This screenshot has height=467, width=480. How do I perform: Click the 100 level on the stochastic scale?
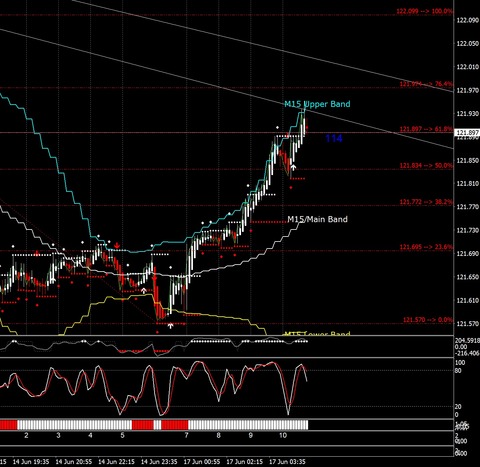click(460, 363)
